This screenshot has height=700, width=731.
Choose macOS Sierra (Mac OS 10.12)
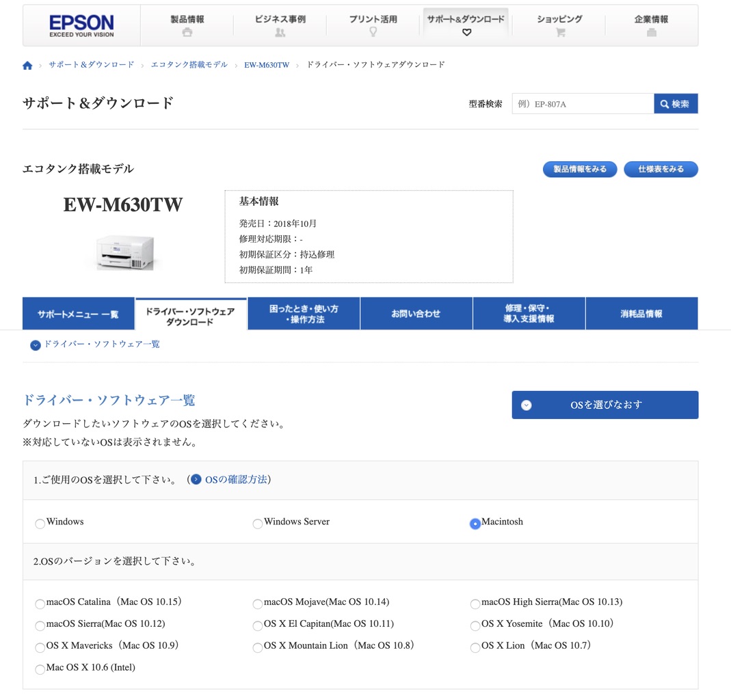click(40, 625)
